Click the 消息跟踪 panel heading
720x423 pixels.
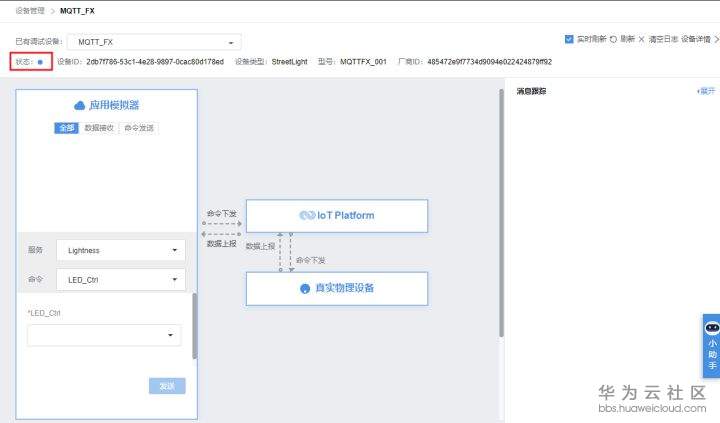[531, 91]
